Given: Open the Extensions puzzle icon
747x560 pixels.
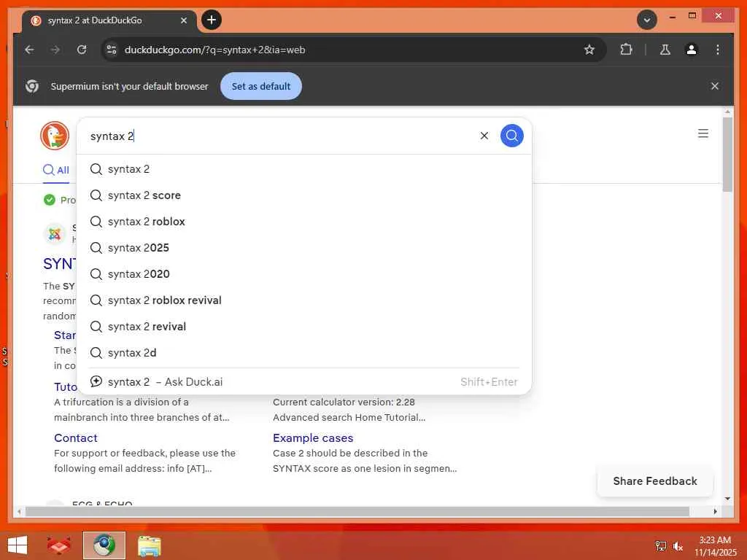Looking at the screenshot, I should coord(626,50).
